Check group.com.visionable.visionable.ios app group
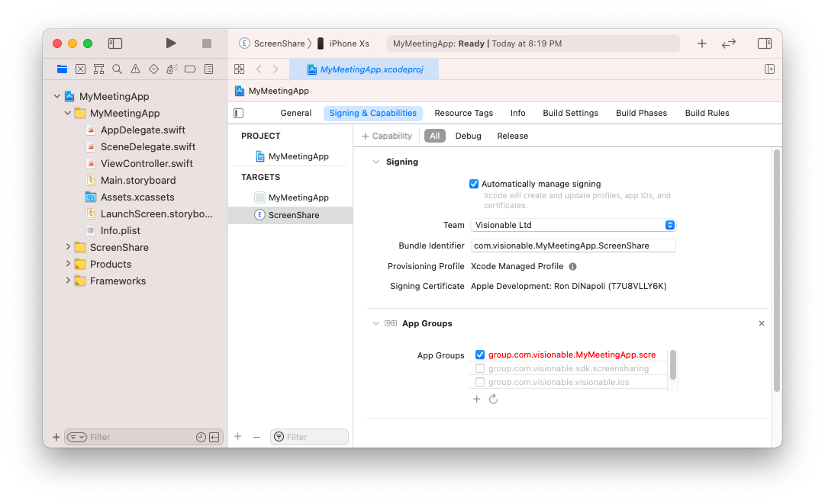This screenshot has height=504, width=825. click(480, 382)
